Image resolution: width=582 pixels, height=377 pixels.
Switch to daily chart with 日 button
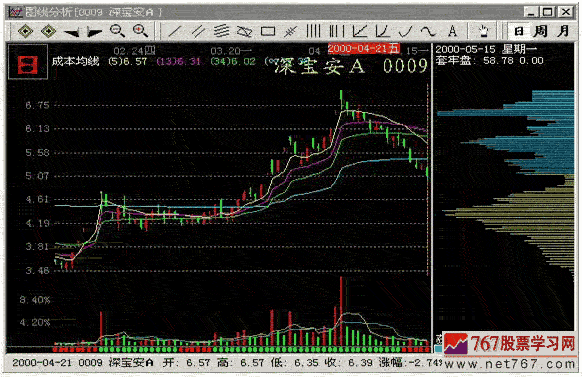pos(519,31)
